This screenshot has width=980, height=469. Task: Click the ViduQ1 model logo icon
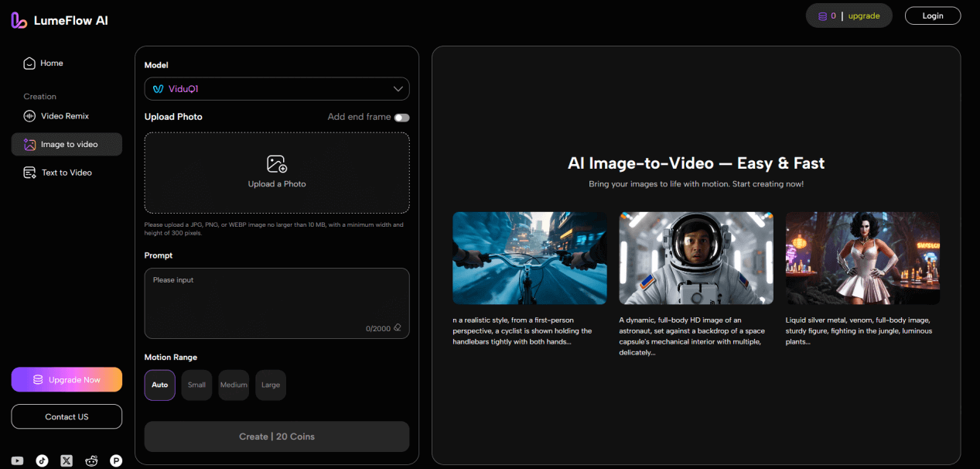click(x=158, y=89)
